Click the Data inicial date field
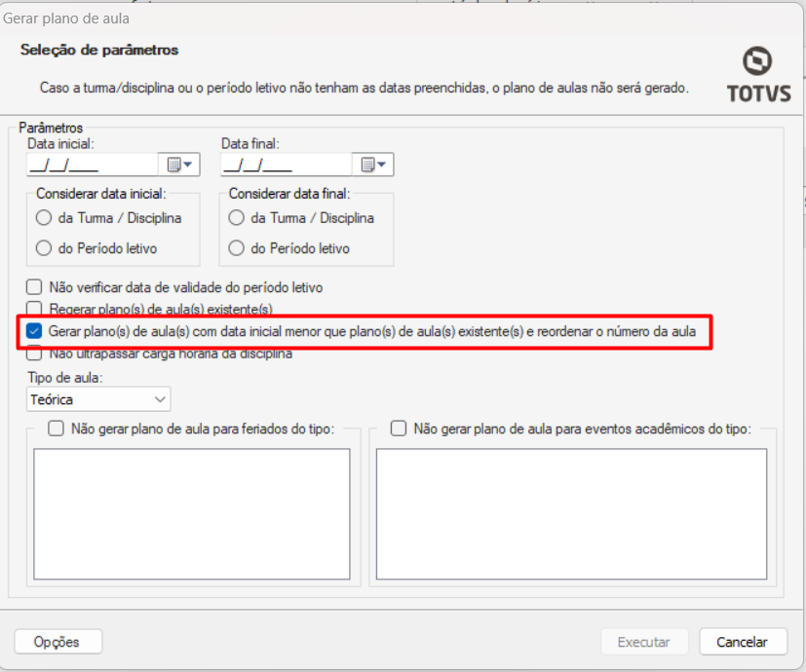Image resolution: width=806 pixels, height=672 pixels. 92,165
